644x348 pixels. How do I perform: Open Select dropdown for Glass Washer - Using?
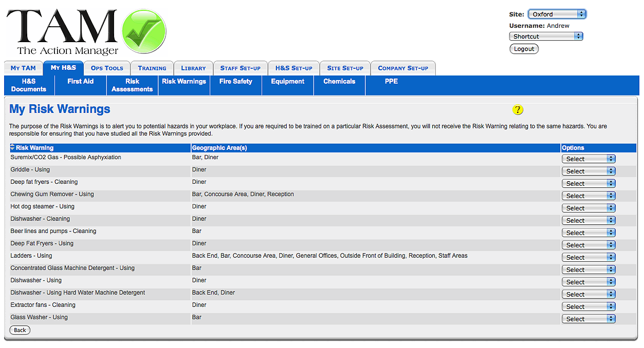click(588, 319)
